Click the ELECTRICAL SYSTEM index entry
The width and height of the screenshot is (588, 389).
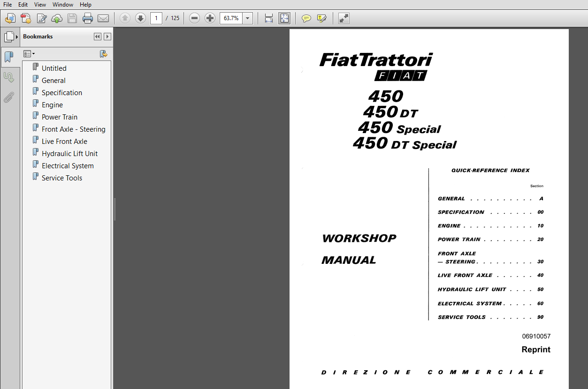click(490, 304)
